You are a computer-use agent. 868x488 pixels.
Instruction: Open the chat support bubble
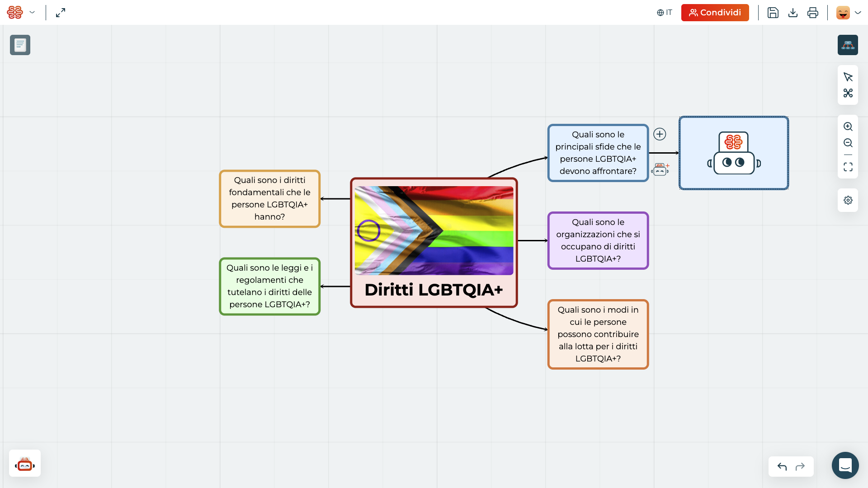coord(845,465)
